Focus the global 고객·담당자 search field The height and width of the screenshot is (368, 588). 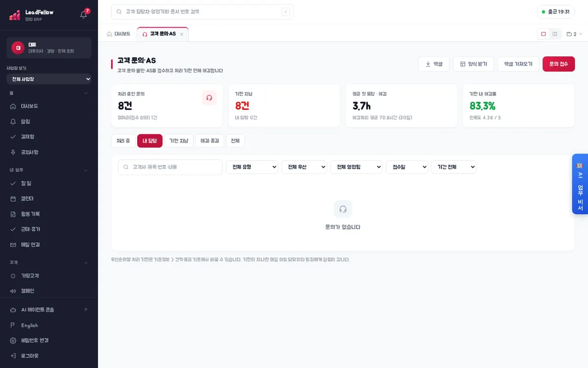coord(202,12)
